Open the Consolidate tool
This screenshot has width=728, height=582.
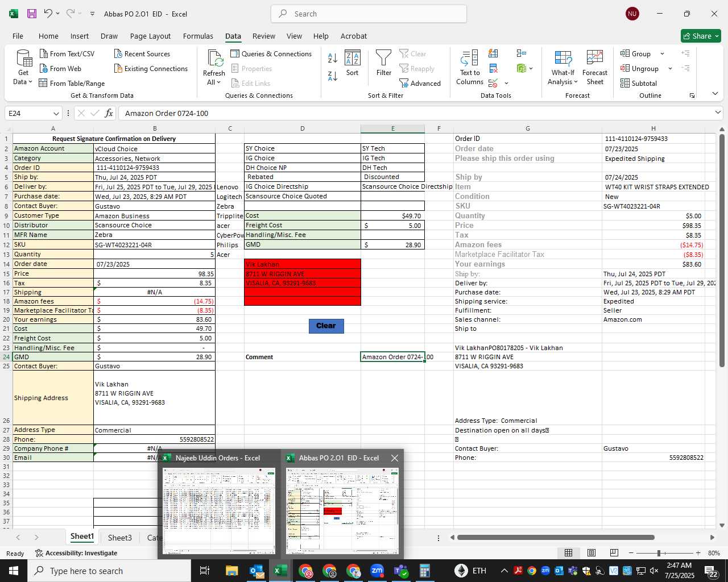[x=521, y=53]
